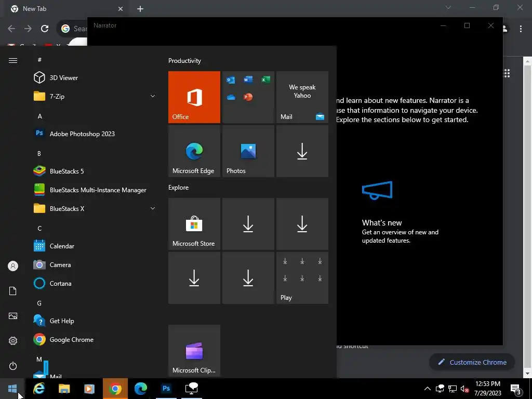This screenshot has height=399, width=532.
Task: Open the media player taskbar icon
Action: [89, 389]
